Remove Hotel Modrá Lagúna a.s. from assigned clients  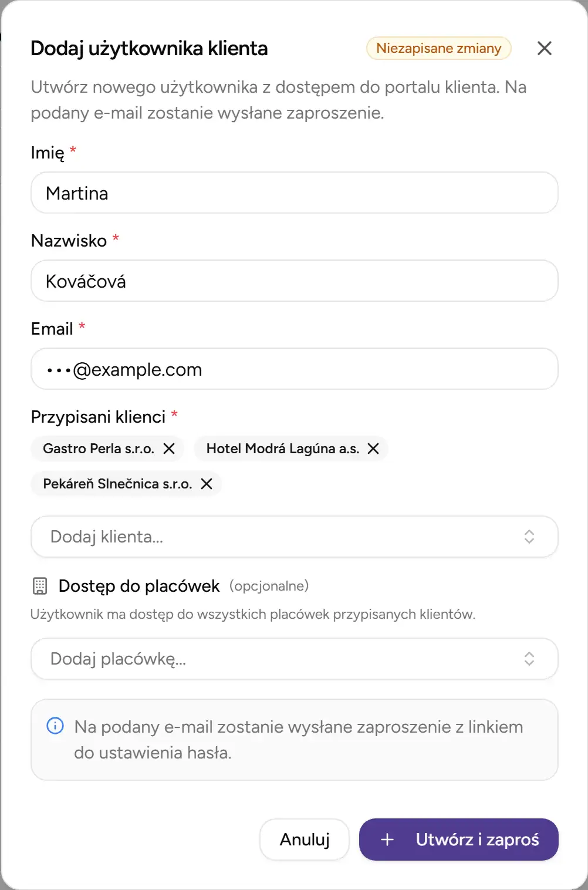click(x=374, y=449)
